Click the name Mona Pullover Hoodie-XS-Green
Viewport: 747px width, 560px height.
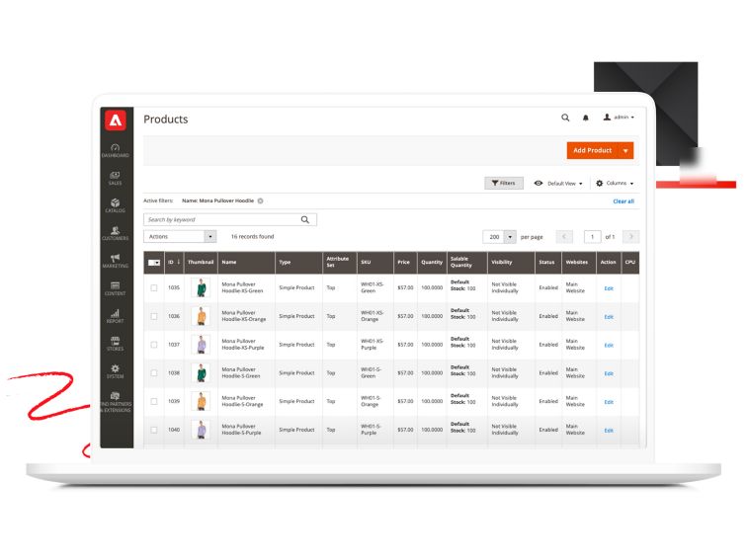(x=242, y=287)
